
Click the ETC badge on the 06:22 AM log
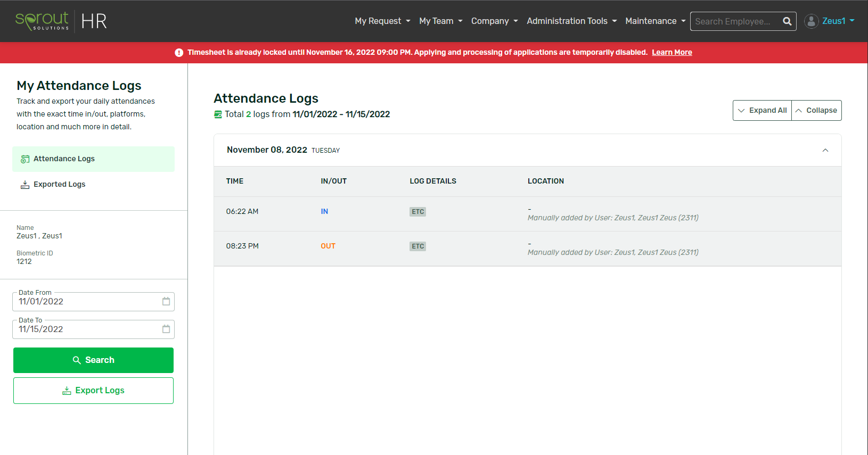[417, 212]
